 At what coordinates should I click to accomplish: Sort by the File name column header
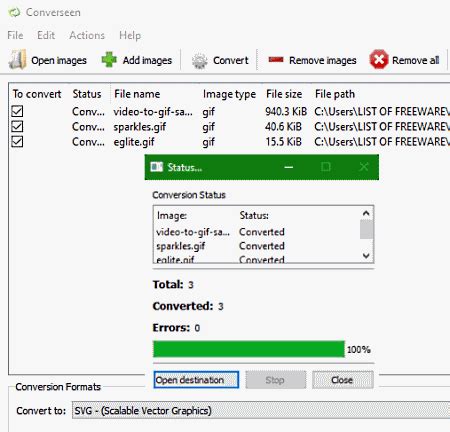tap(137, 94)
